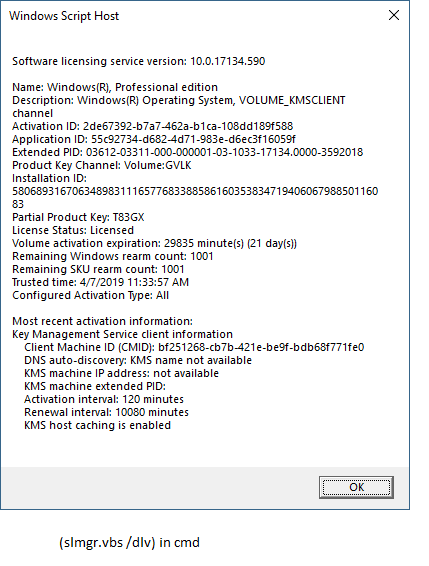The width and height of the screenshot is (429, 566).
Task: Click the Activation ID line
Action: pos(152,126)
